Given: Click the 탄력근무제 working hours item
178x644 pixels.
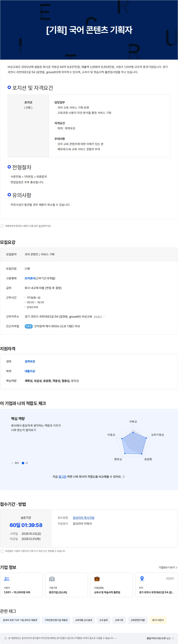Looking at the screenshot, I should [32, 307].
